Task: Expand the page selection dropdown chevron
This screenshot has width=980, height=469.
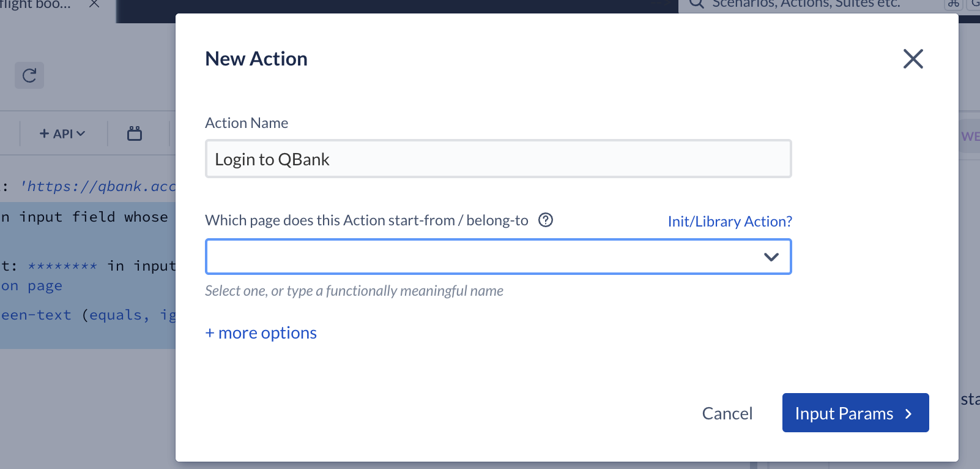Action: [x=771, y=257]
